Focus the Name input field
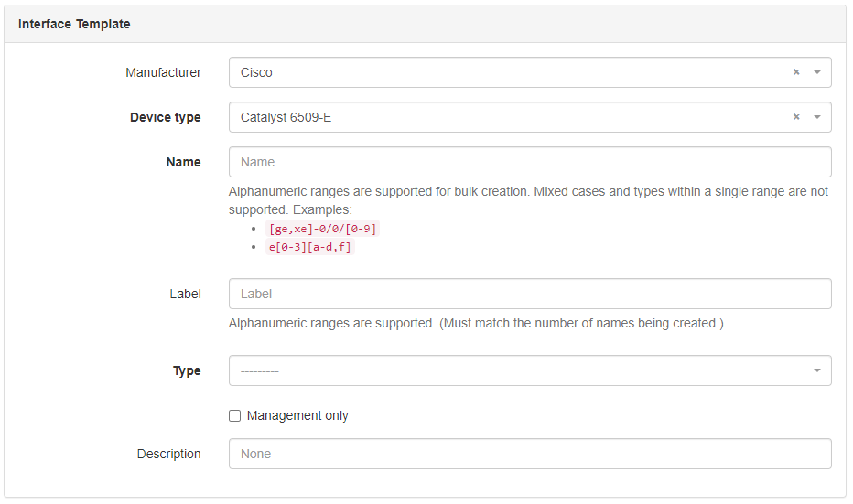 pyautogui.click(x=529, y=162)
